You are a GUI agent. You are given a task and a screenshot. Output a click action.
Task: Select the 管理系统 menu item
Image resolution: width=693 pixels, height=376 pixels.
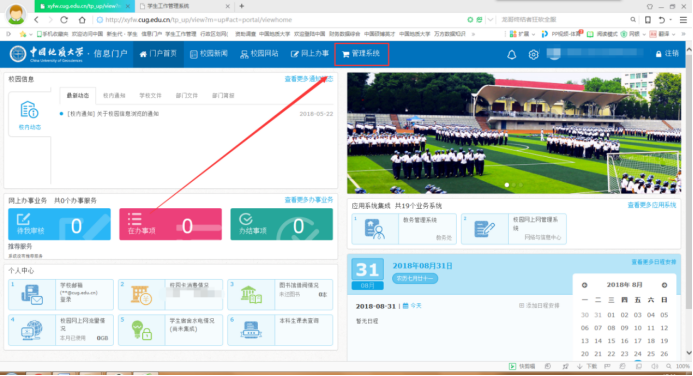click(361, 54)
